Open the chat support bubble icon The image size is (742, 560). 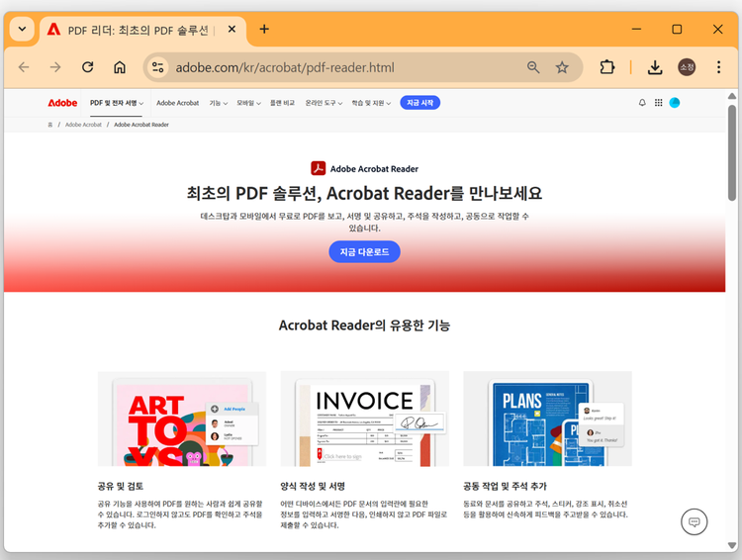coord(694,521)
